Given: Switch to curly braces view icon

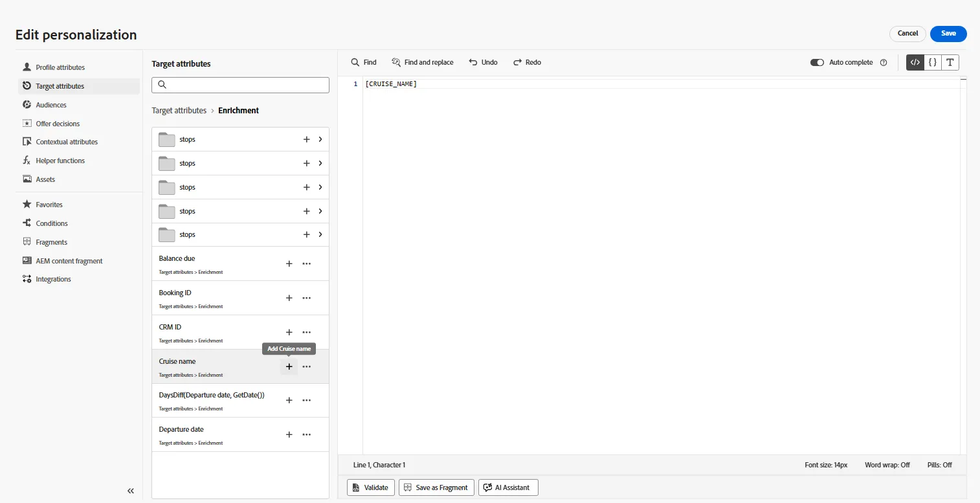Looking at the screenshot, I should [932, 62].
